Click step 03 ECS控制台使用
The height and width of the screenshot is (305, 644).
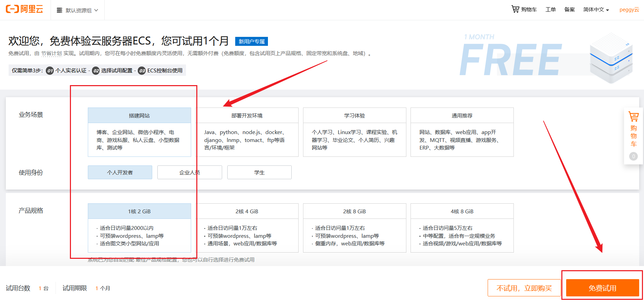[x=160, y=70]
